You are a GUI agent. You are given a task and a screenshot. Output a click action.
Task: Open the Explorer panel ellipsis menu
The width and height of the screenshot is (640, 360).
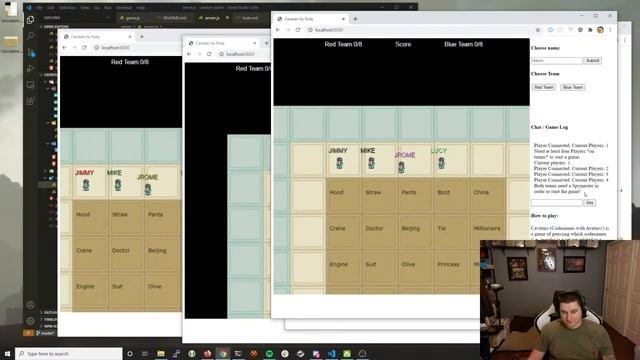tap(108, 18)
